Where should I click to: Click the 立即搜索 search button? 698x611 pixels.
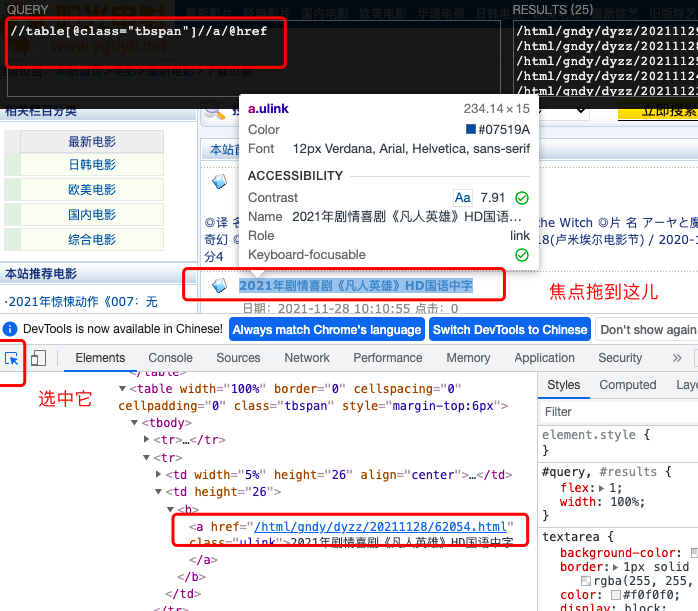click(659, 110)
